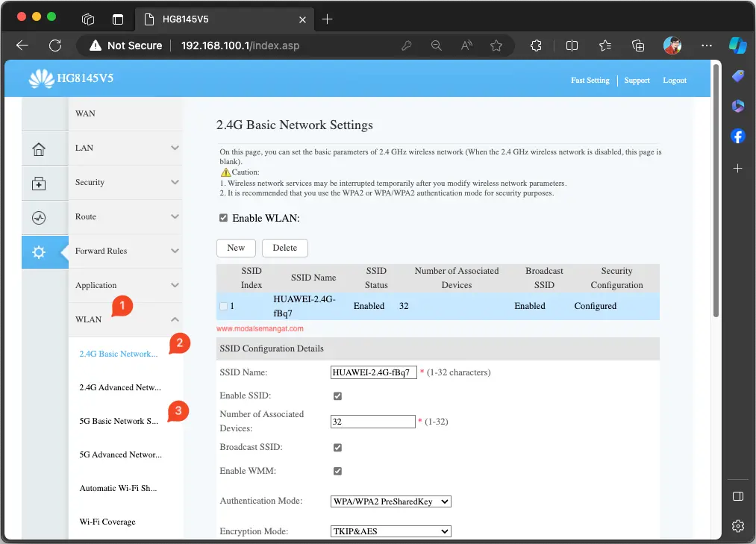
Task: Open the shopping tag sidebar icon
Action: point(737,76)
